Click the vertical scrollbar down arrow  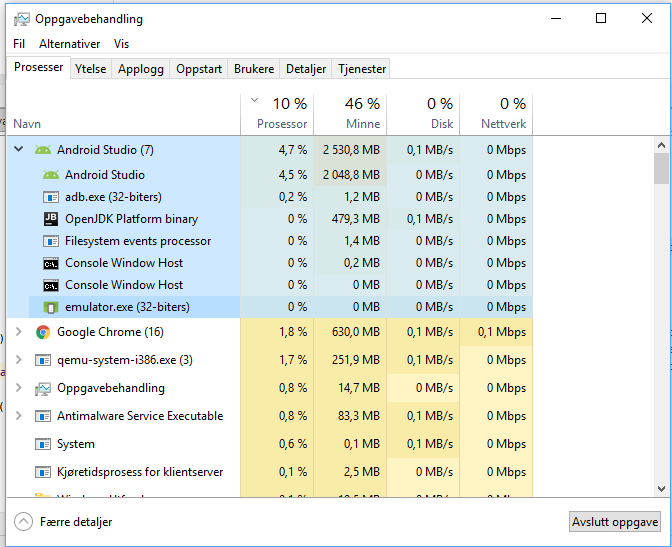(x=661, y=487)
